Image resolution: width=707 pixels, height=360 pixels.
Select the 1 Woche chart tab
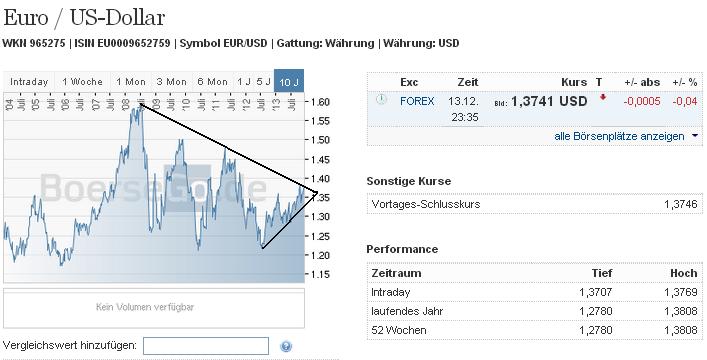(x=83, y=82)
